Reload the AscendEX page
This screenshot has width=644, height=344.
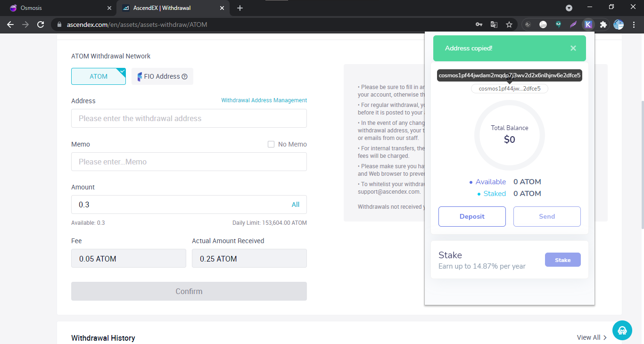(41, 25)
